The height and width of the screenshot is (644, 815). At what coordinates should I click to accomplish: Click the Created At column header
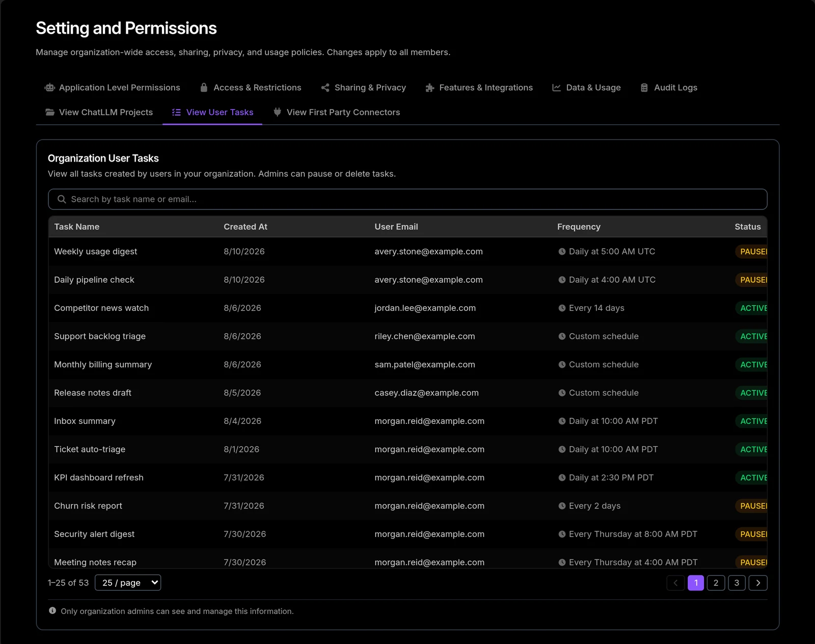(x=246, y=227)
